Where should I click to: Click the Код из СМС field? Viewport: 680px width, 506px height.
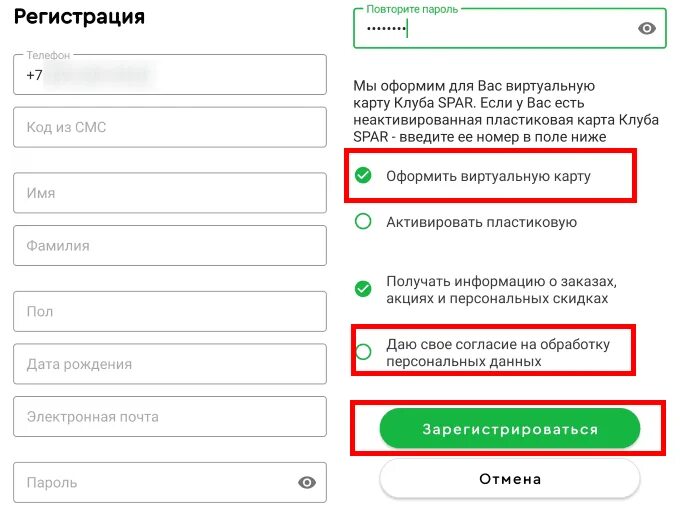pyautogui.click(x=170, y=127)
